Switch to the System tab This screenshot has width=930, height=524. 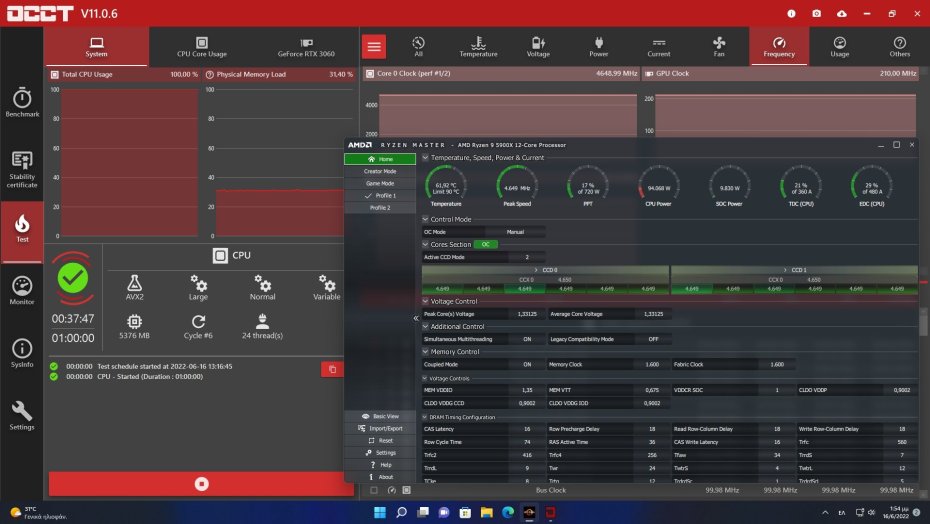96,47
